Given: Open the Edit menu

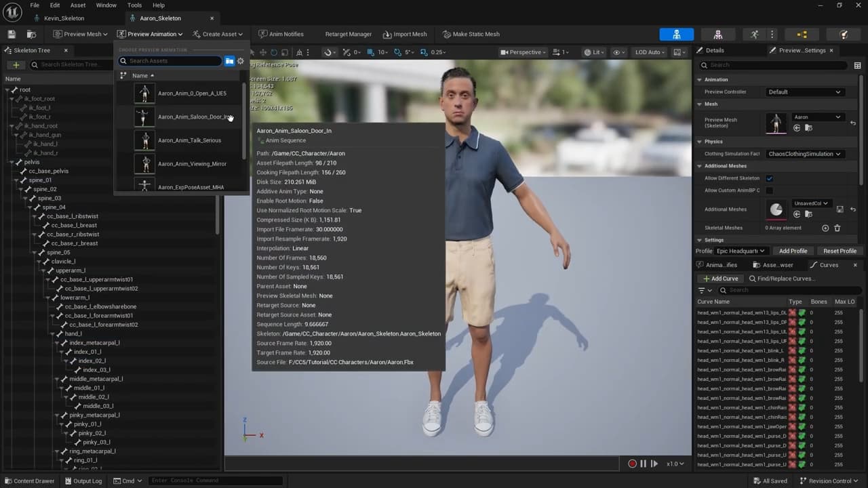Looking at the screenshot, I should pyautogui.click(x=54, y=5).
